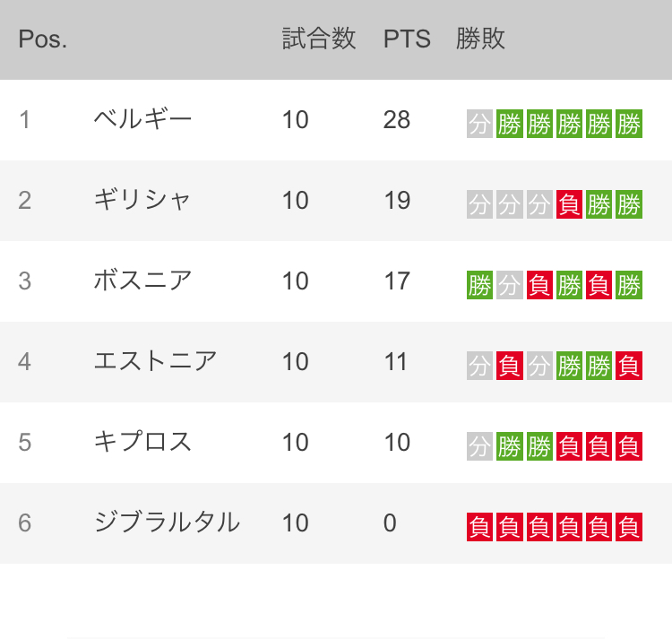The width and height of the screenshot is (672, 639).
Task: Click Estonia's last red loss badge
Action: [x=629, y=366]
